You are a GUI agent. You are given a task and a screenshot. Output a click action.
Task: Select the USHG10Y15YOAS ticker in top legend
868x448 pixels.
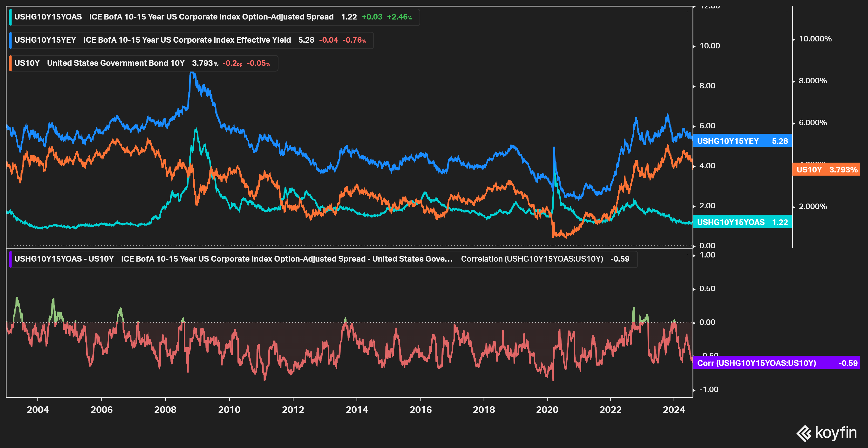tap(48, 17)
